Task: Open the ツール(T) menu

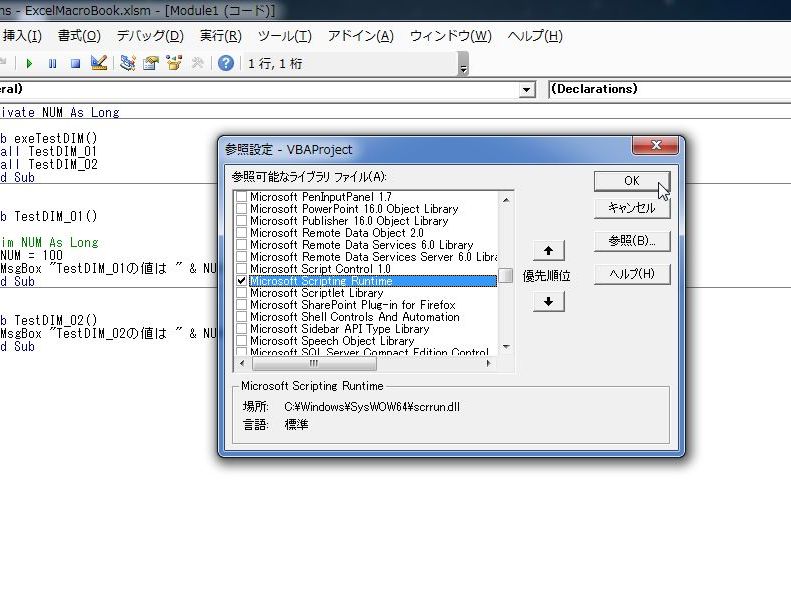Action: pyautogui.click(x=284, y=36)
